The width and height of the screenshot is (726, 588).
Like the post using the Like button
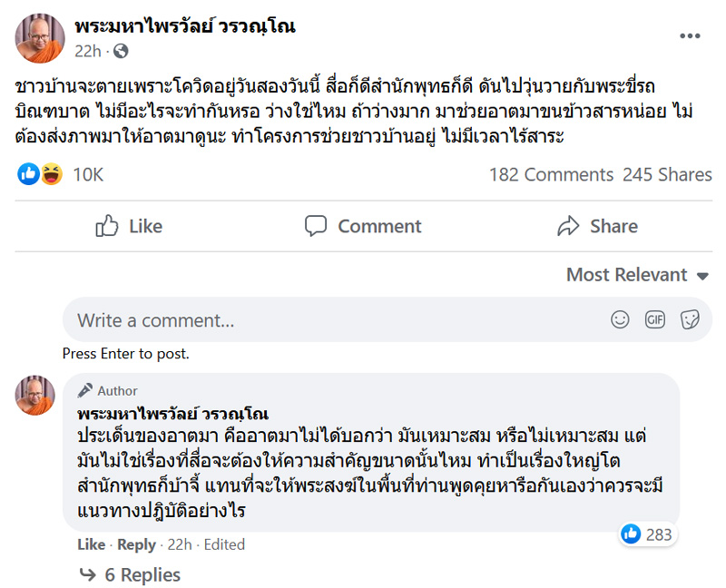128,226
